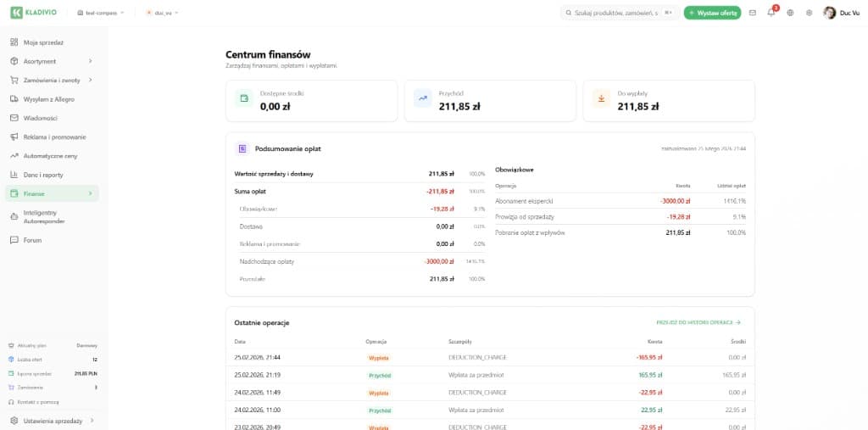Open the duc_vu account dropdown
The height and width of the screenshot is (430, 868).
click(162, 13)
